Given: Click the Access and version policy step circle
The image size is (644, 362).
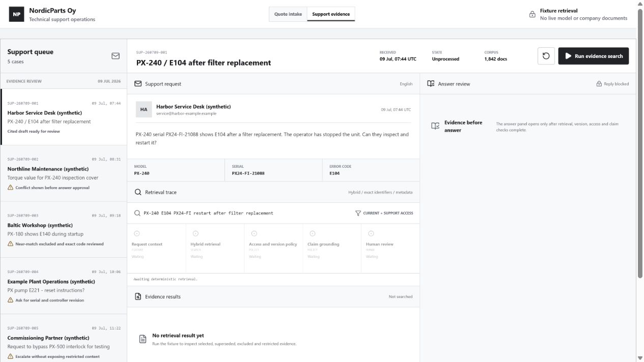Looking at the screenshot, I should (254, 233).
